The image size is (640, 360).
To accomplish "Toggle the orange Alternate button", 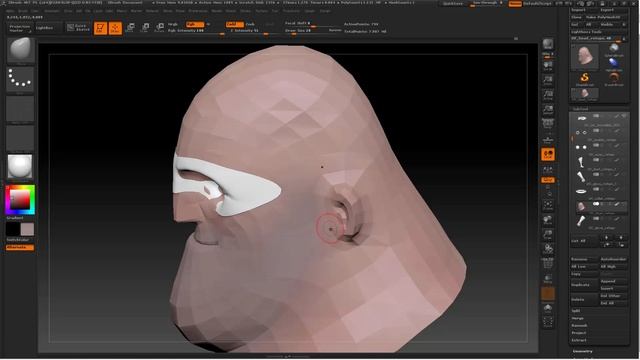I will point(20,247).
